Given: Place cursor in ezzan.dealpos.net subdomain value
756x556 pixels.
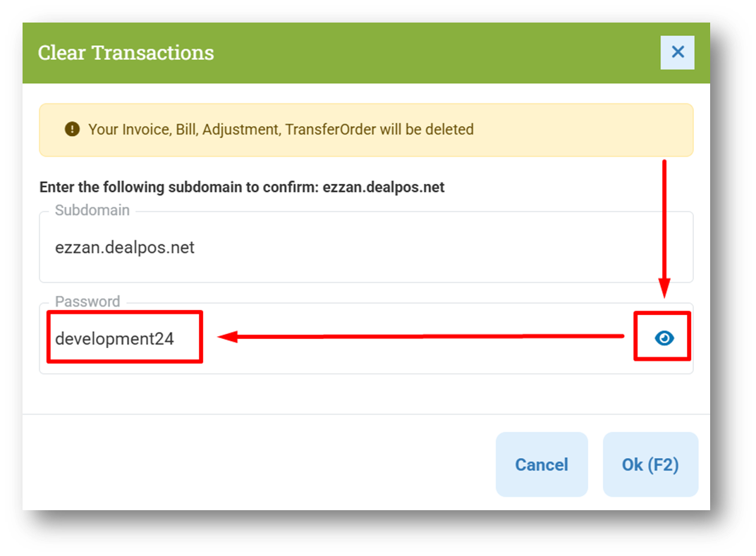Looking at the screenshot, I should click(124, 247).
